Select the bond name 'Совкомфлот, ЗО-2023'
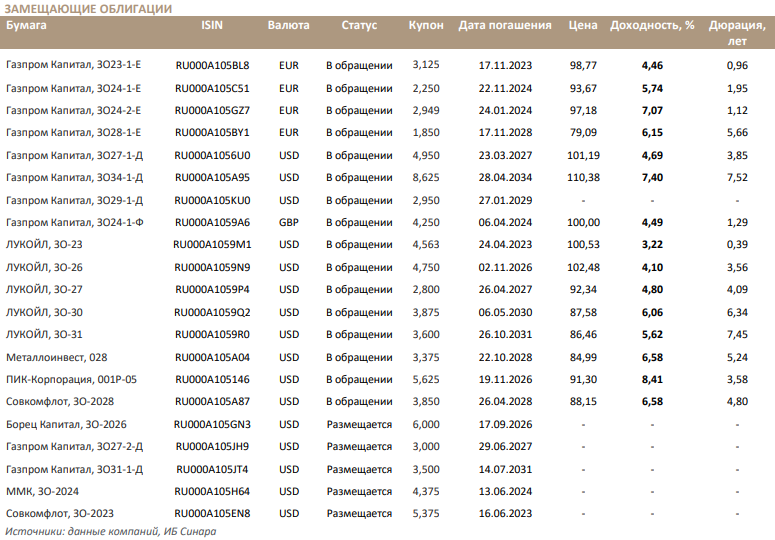The height and width of the screenshot is (540, 775). click(60, 514)
